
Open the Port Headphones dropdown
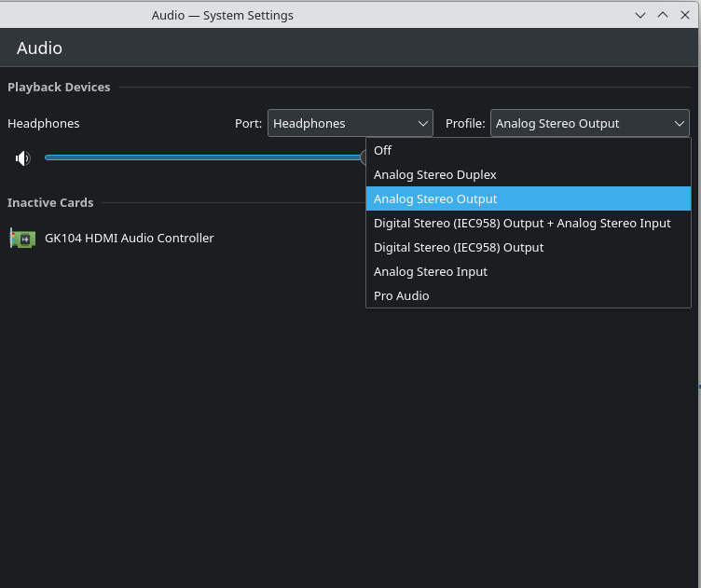(x=350, y=123)
